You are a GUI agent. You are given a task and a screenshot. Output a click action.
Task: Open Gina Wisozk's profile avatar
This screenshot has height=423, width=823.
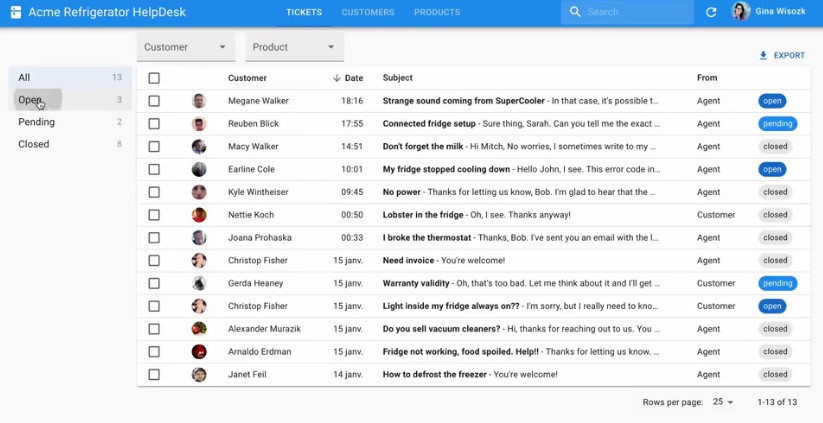click(x=741, y=12)
